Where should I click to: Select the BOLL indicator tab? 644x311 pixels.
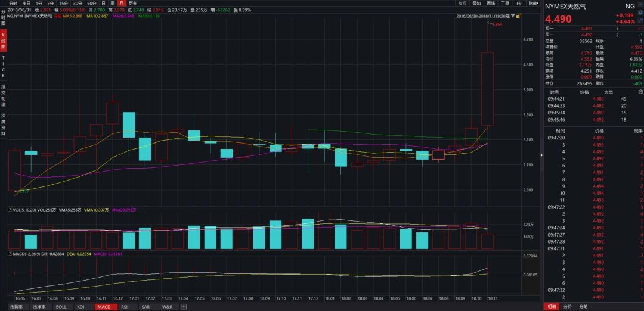click(61, 307)
